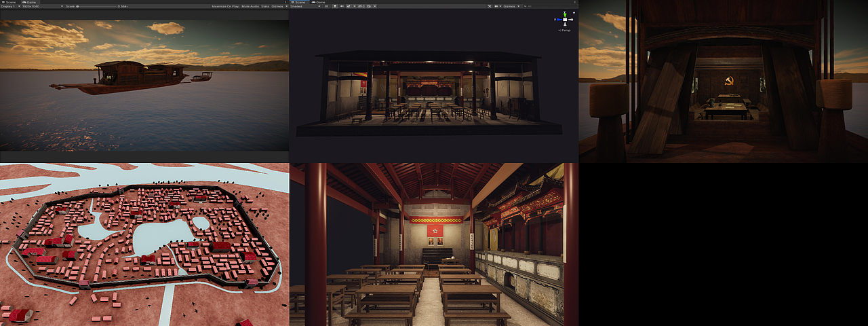
Task: Expand Game view Gizmos dropdown arrow
Action: pyautogui.click(x=286, y=6)
